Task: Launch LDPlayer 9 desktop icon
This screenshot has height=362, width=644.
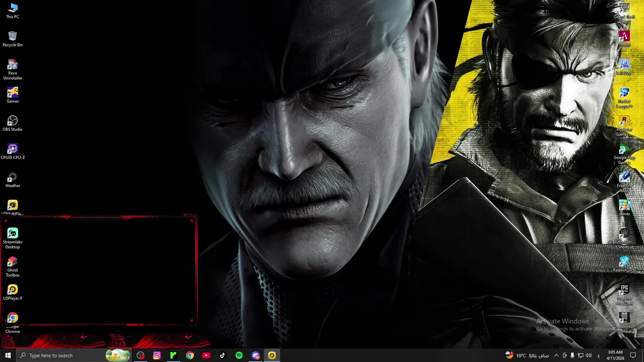Action: point(13,293)
